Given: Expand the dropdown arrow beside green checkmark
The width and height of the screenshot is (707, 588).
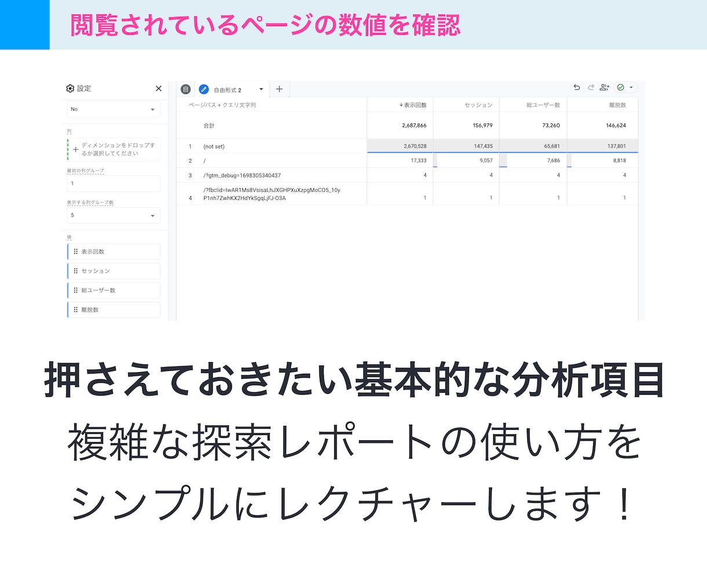Looking at the screenshot, I should (631, 87).
